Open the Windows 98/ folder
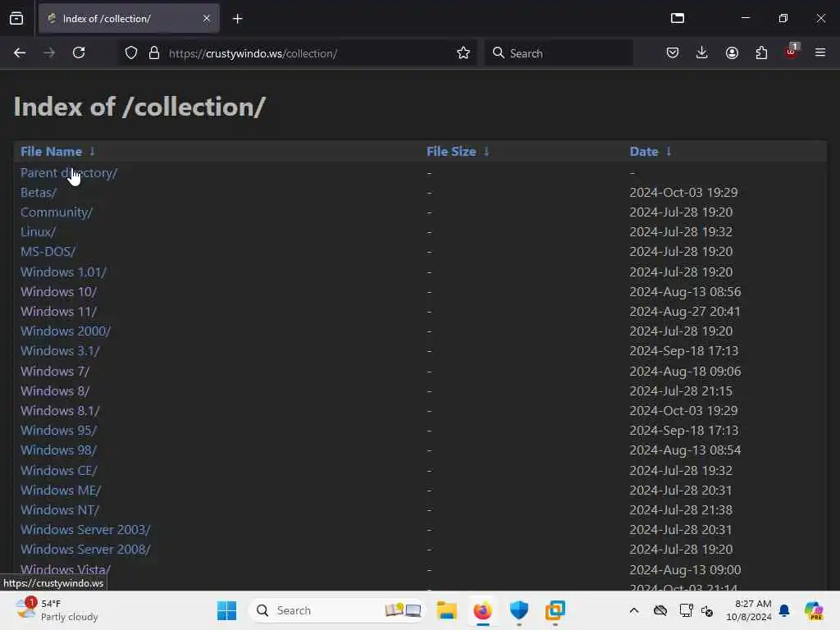 58,450
